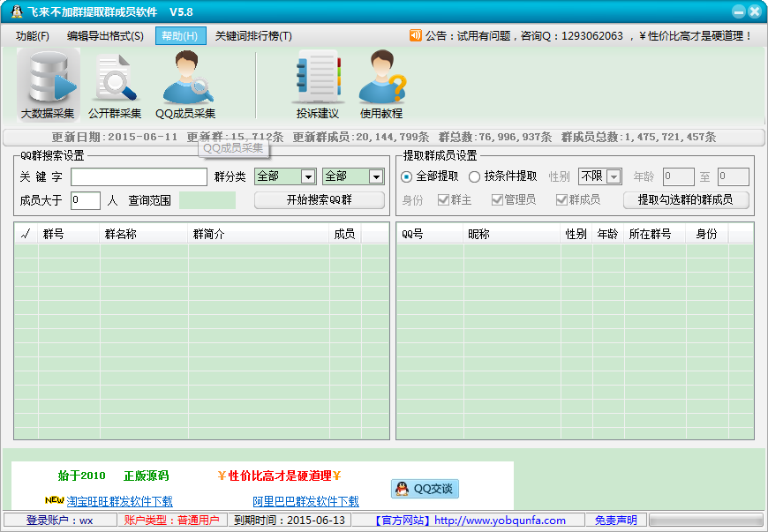Viewport: 768px width, 532px height.
Task: Focus the 年龄 minimum age field
Action: pos(678,176)
